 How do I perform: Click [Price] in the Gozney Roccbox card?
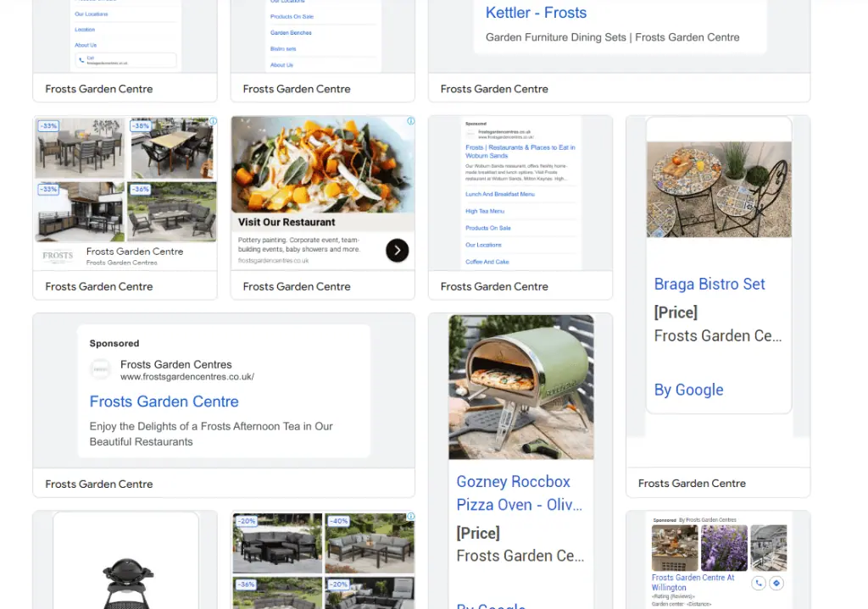(478, 533)
